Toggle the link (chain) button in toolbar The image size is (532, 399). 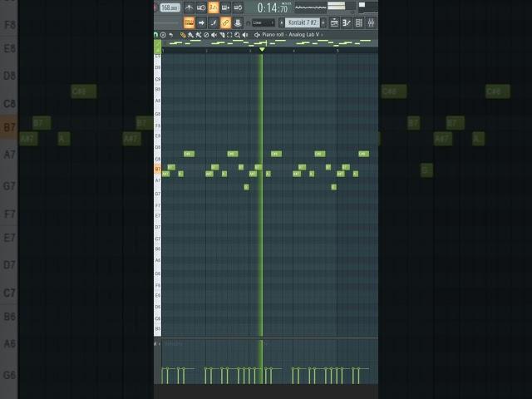pyautogui.click(x=226, y=22)
